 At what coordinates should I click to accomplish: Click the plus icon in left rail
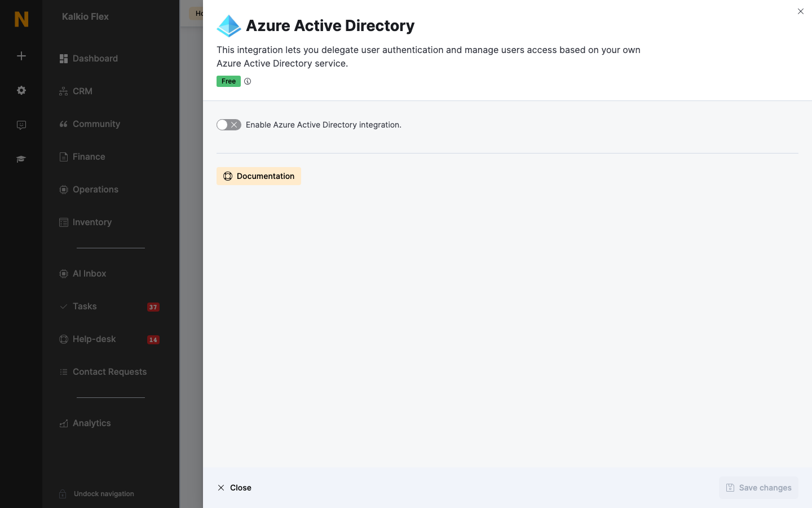pos(21,56)
